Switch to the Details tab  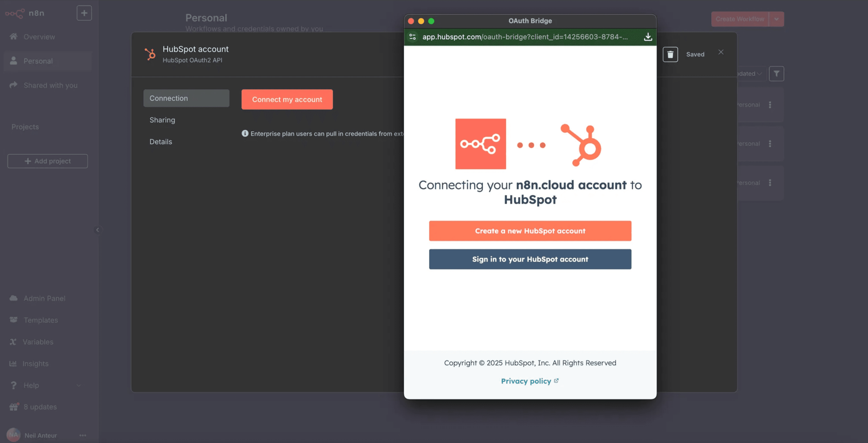(161, 142)
